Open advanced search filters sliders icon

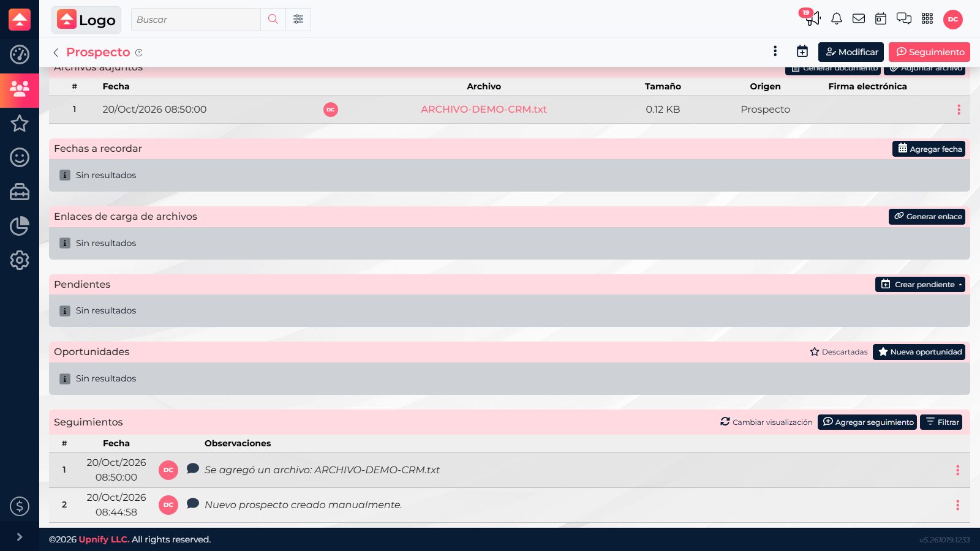pos(298,20)
